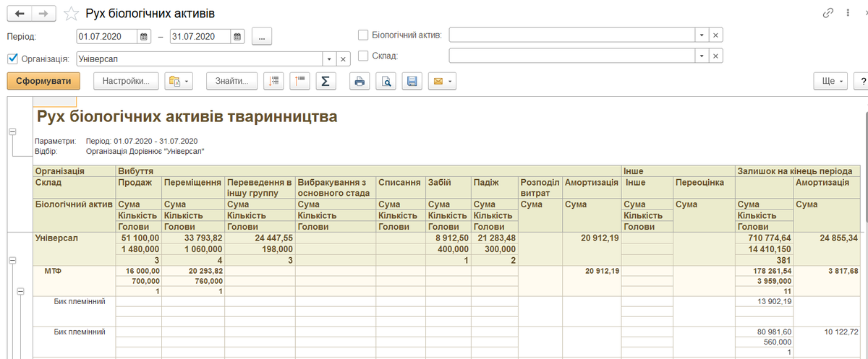The height and width of the screenshot is (359, 868).
Task: Print report with printer icon
Action: [359, 81]
